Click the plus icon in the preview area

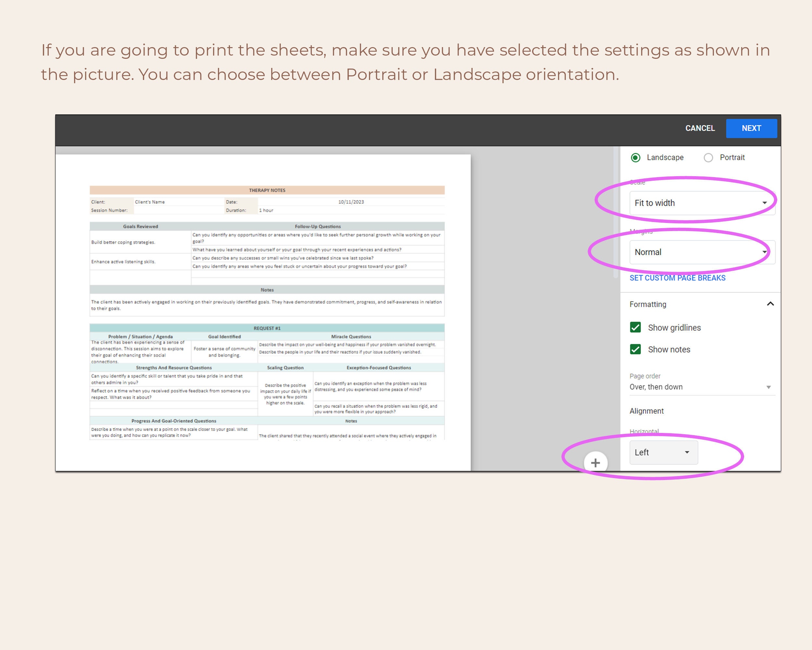pyautogui.click(x=595, y=463)
